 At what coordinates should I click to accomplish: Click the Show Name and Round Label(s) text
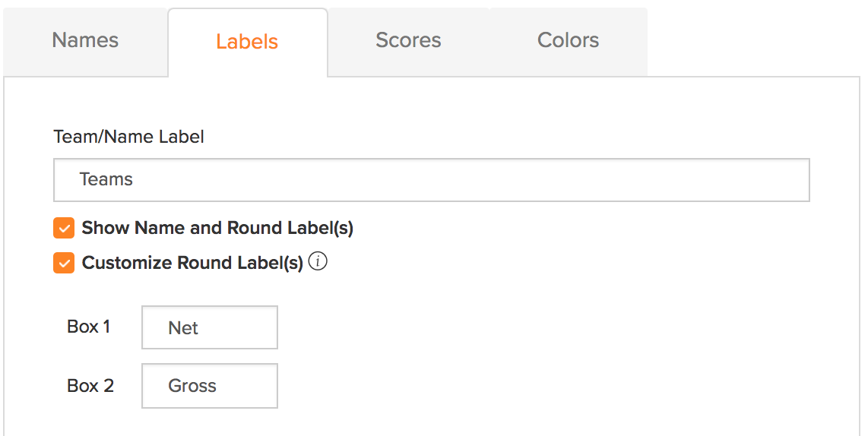217,228
